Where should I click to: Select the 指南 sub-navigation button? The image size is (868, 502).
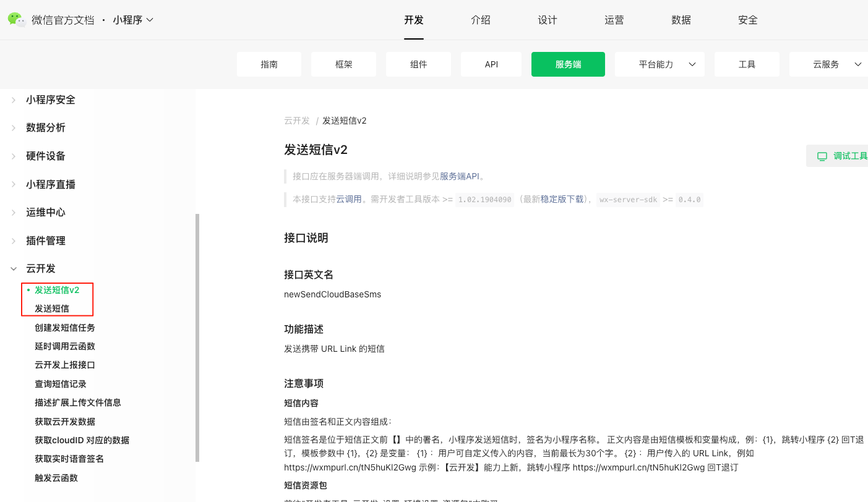[x=269, y=64]
